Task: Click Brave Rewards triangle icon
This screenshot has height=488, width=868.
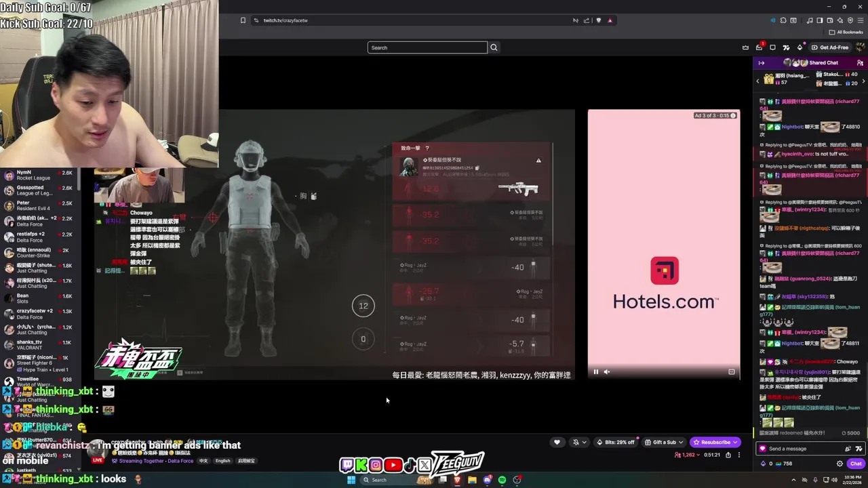Action: tap(610, 20)
